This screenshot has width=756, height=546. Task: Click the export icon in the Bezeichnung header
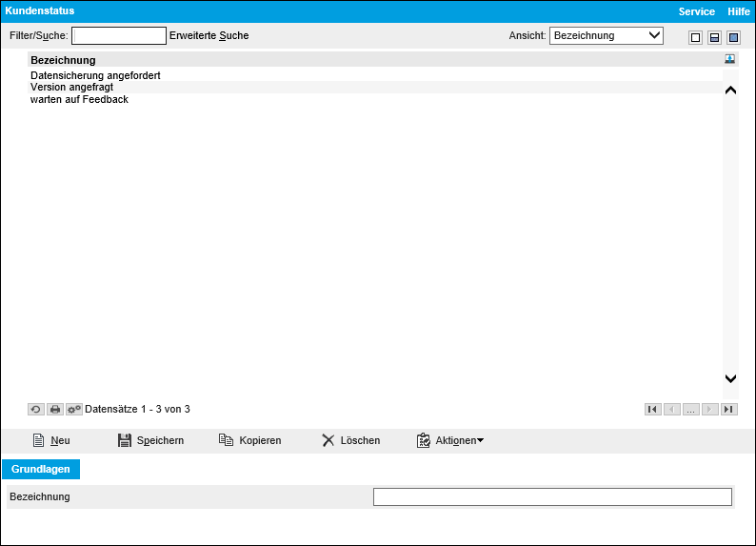click(x=730, y=59)
